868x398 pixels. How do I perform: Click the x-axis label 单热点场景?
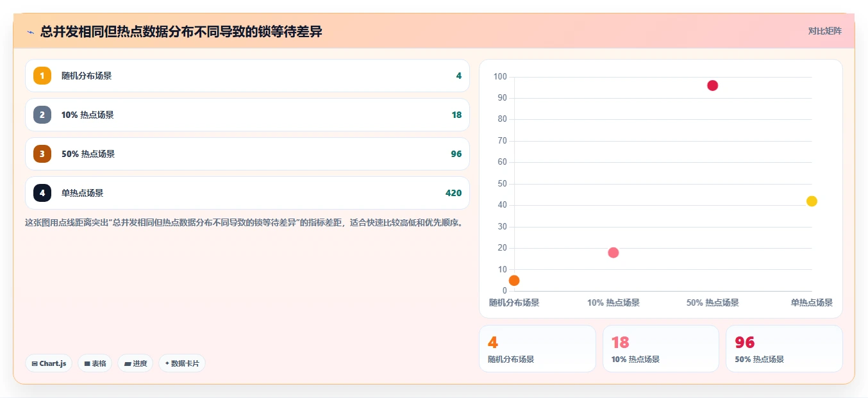(812, 303)
